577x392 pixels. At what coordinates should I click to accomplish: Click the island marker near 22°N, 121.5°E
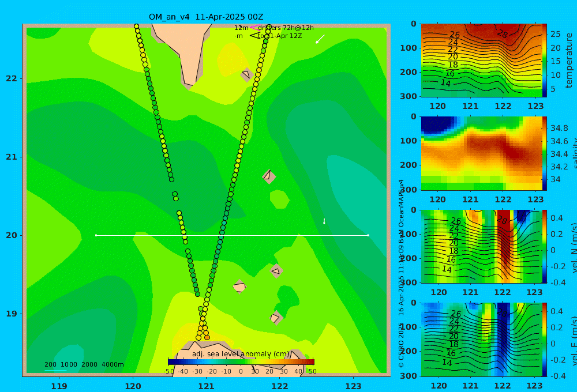click(x=246, y=75)
